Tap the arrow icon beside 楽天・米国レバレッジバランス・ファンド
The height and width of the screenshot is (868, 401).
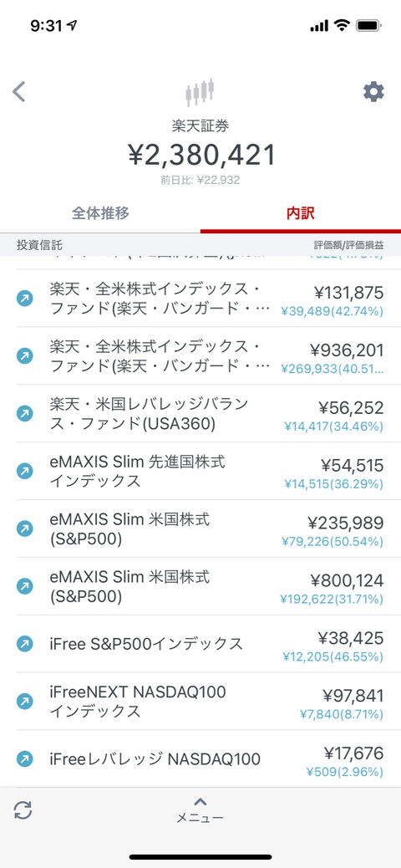(24, 413)
